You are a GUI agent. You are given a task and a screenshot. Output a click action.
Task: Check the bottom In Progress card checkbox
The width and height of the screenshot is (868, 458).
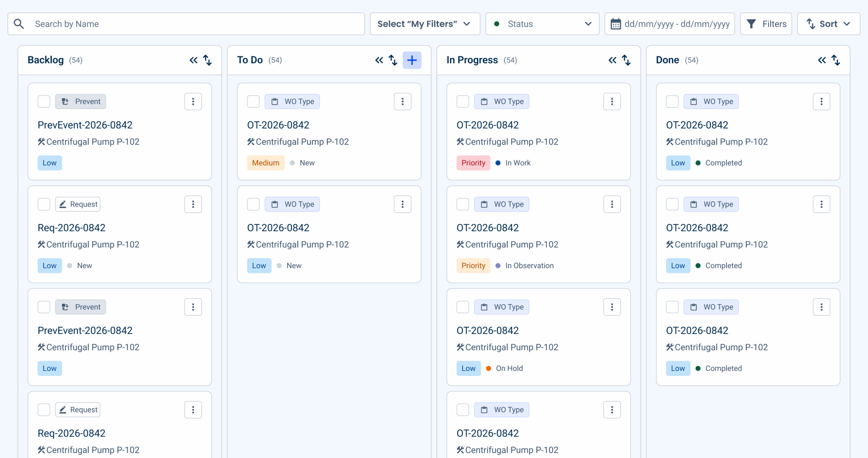coord(463,410)
